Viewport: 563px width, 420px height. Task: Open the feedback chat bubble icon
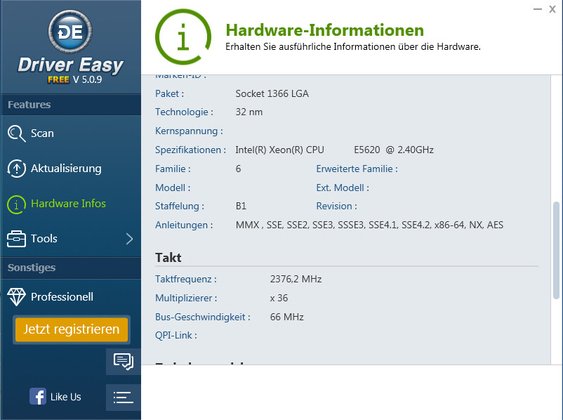[123, 361]
